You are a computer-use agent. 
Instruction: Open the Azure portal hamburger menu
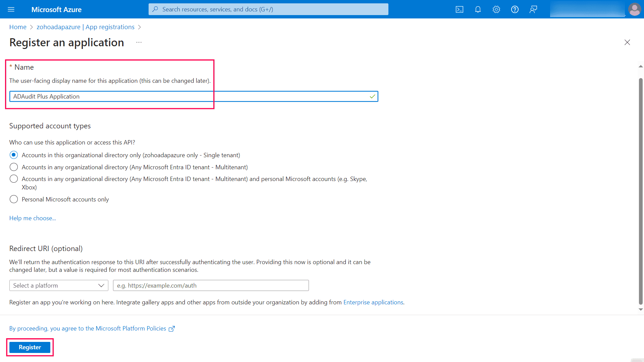point(11,9)
